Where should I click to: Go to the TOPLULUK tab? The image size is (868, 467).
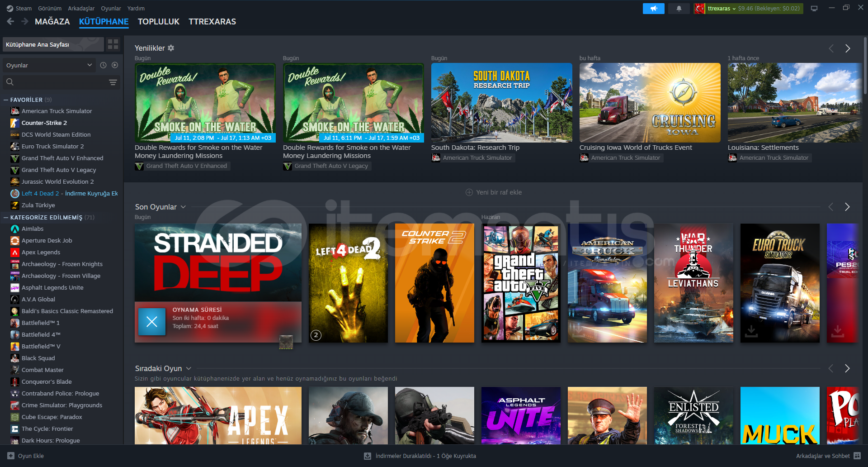point(159,21)
